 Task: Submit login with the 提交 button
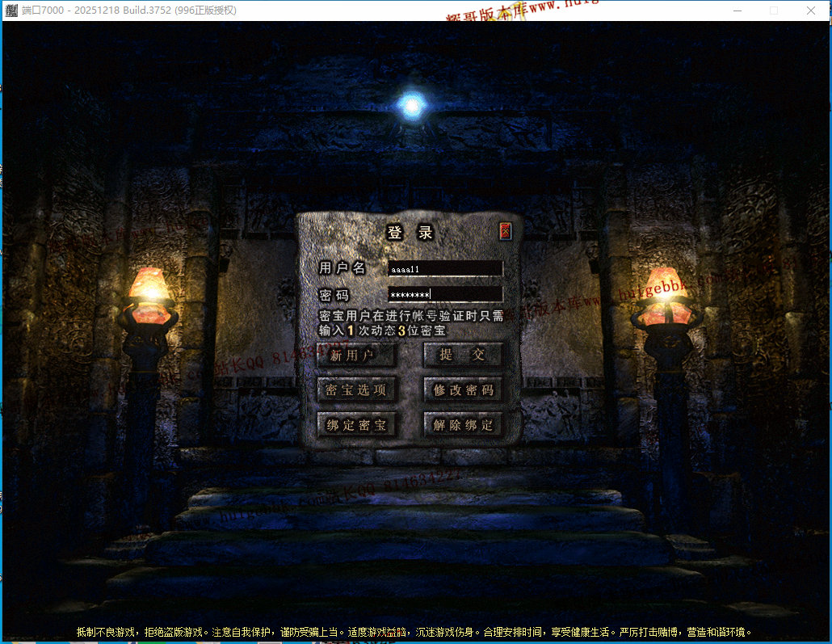[x=463, y=355]
